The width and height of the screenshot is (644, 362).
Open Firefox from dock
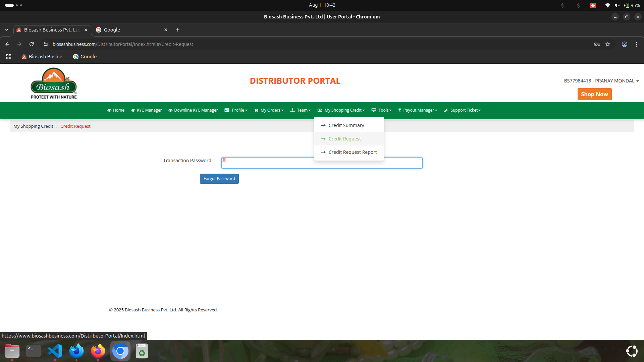pyautogui.click(x=98, y=351)
